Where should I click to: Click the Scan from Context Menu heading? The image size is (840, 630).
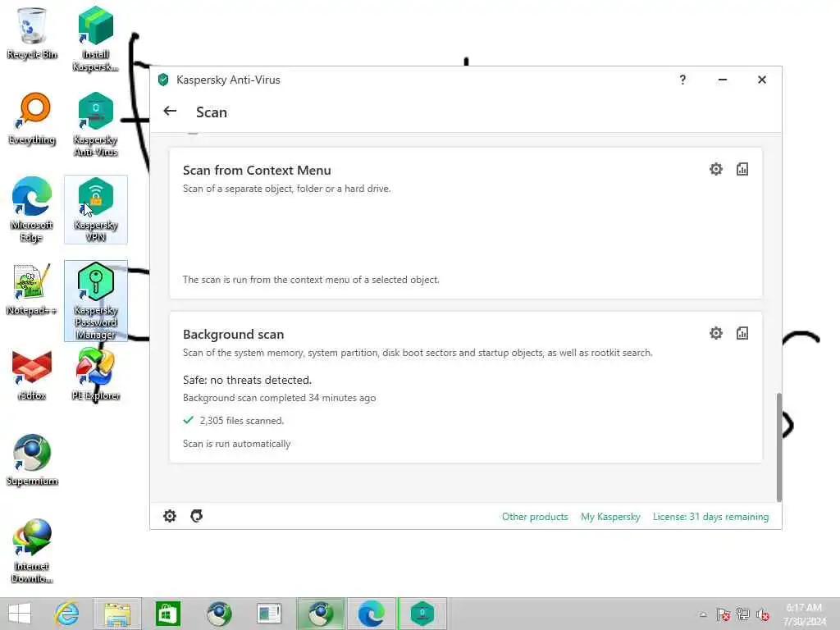(x=257, y=171)
